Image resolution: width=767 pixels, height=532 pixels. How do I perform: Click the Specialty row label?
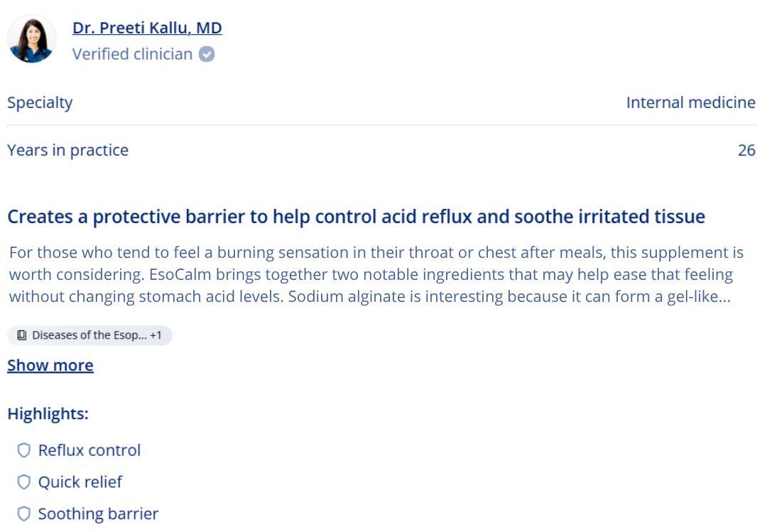coord(40,102)
